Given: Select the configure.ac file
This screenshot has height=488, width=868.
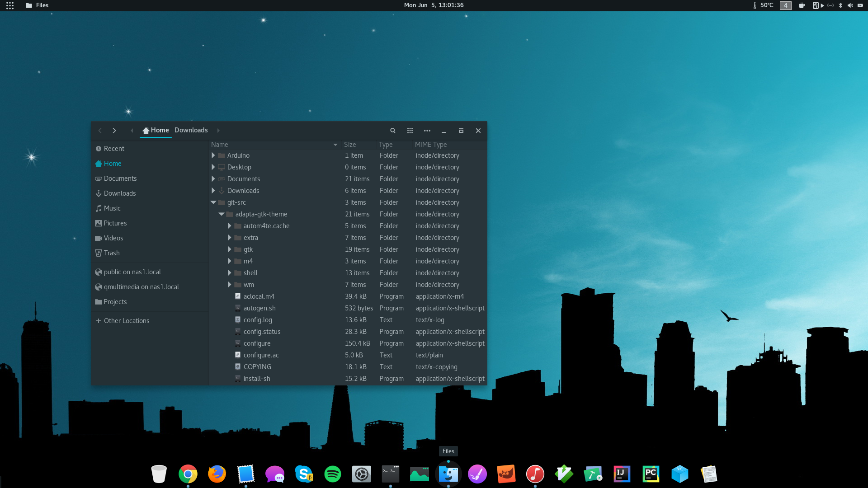Looking at the screenshot, I should (x=261, y=355).
